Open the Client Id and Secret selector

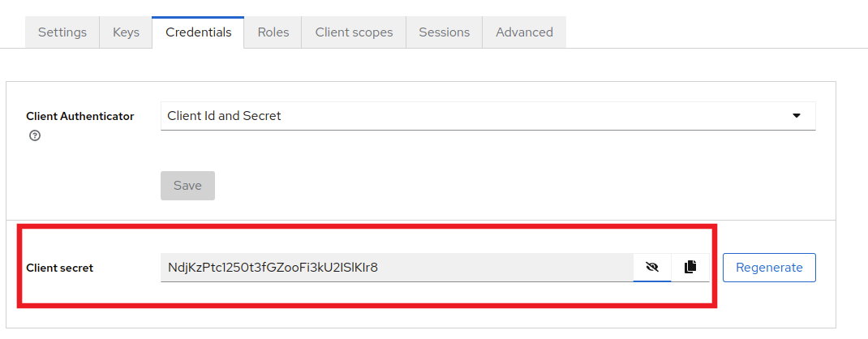point(488,116)
